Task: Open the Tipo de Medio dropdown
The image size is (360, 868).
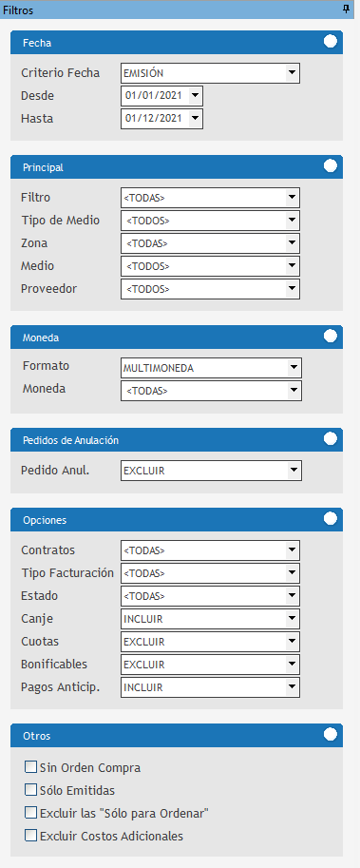Action: click(292, 221)
